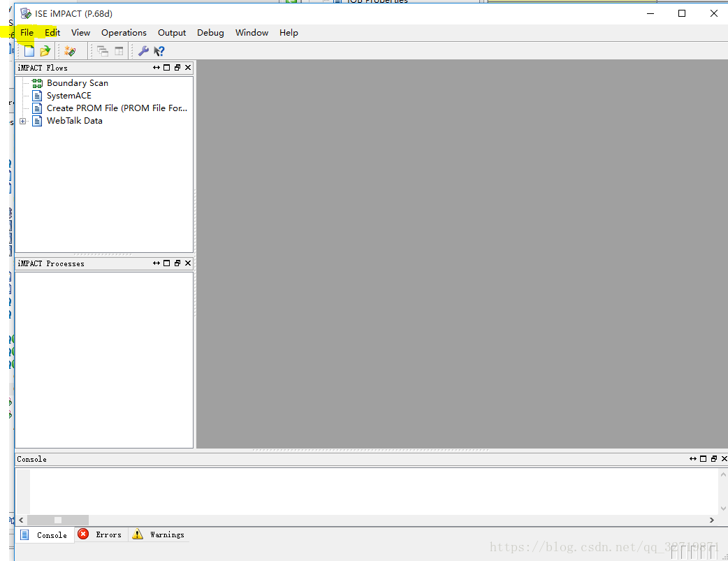Viewport: 728px width, 561px height.
Task: Open the Help menu
Action: [x=289, y=33]
